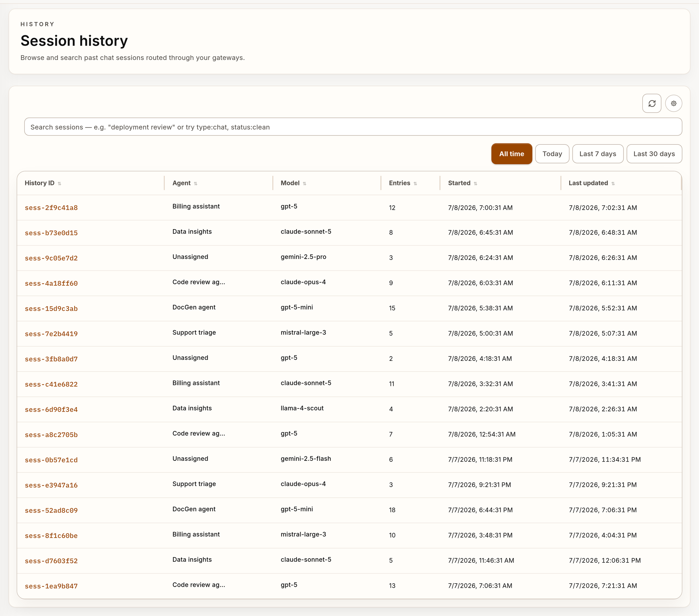The height and width of the screenshot is (616, 699).
Task: Click Session history page heading
Action: (x=74, y=41)
